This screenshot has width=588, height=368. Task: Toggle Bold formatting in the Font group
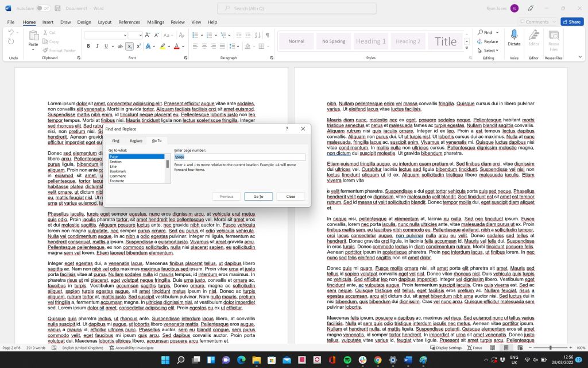click(88, 46)
